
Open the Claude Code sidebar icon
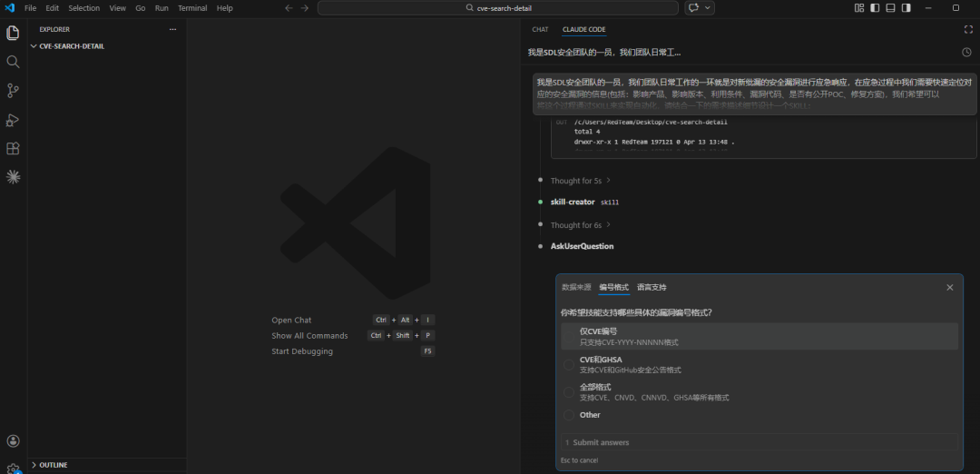(13, 177)
